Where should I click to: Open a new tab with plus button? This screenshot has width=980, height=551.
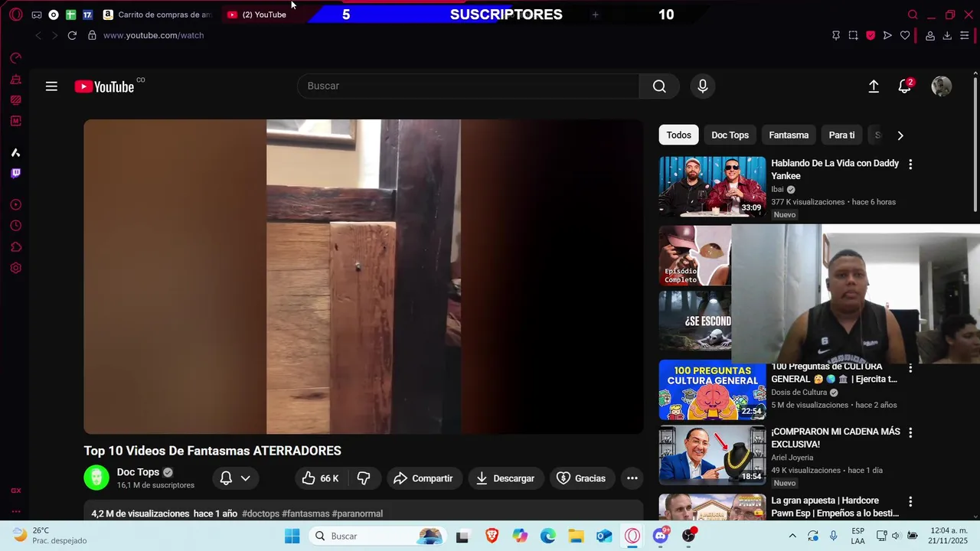tap(595, 15)
